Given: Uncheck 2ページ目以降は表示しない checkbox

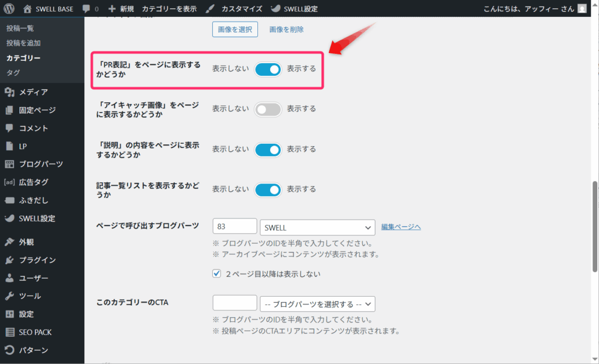Looking at the screenshot, I should tap(216, 273).
